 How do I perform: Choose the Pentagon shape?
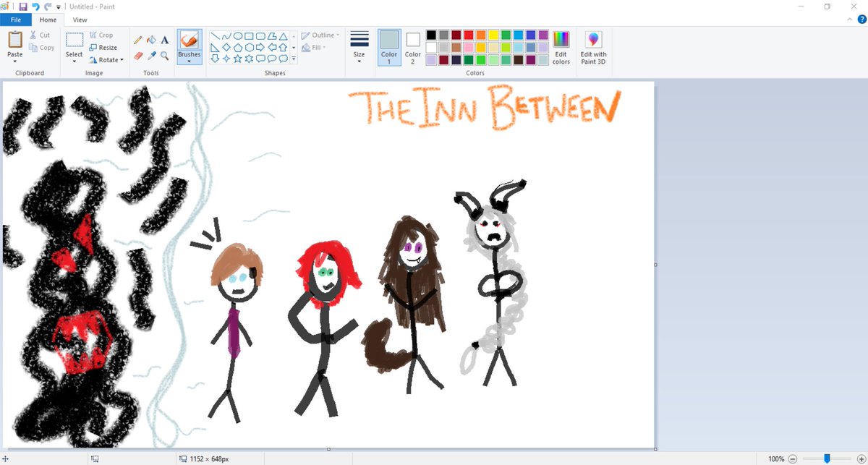point(237,47)
